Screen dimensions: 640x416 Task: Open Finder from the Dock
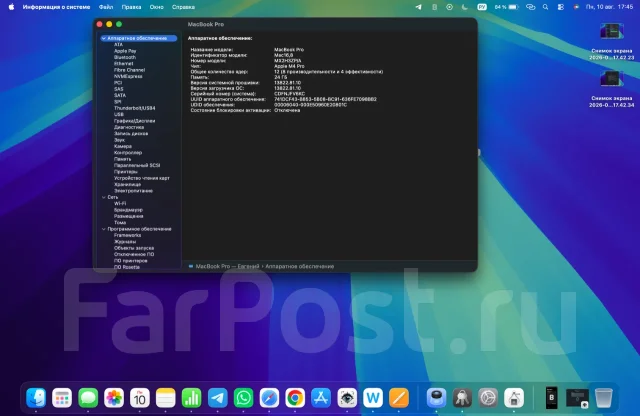36,398
